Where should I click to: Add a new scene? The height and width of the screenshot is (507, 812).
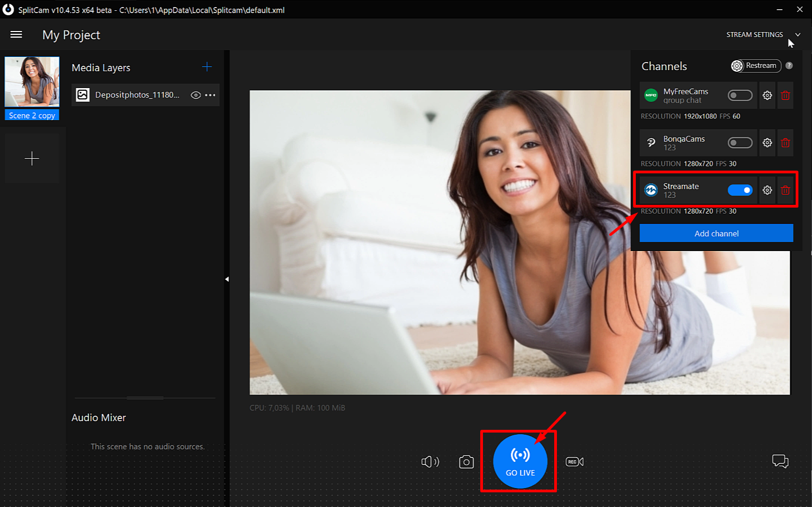[32, 159]
